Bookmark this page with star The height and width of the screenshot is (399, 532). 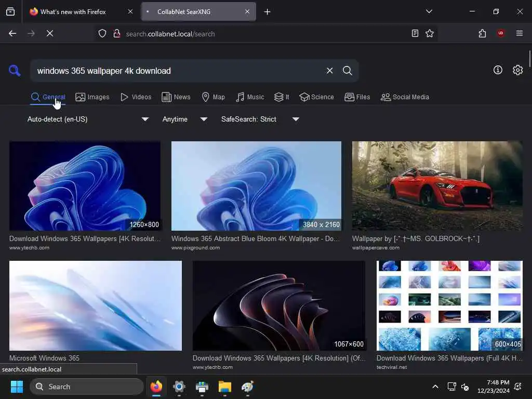430,33
